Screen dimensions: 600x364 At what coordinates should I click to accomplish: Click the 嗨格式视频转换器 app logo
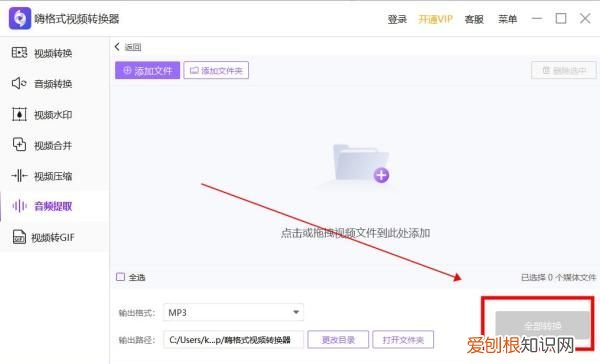[x=20, y=18]
